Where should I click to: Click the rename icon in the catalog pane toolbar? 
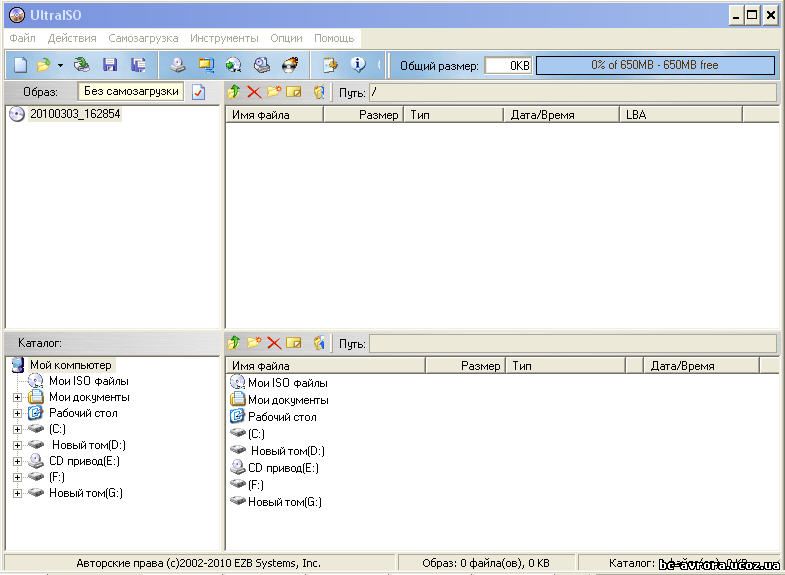(294, 343)
